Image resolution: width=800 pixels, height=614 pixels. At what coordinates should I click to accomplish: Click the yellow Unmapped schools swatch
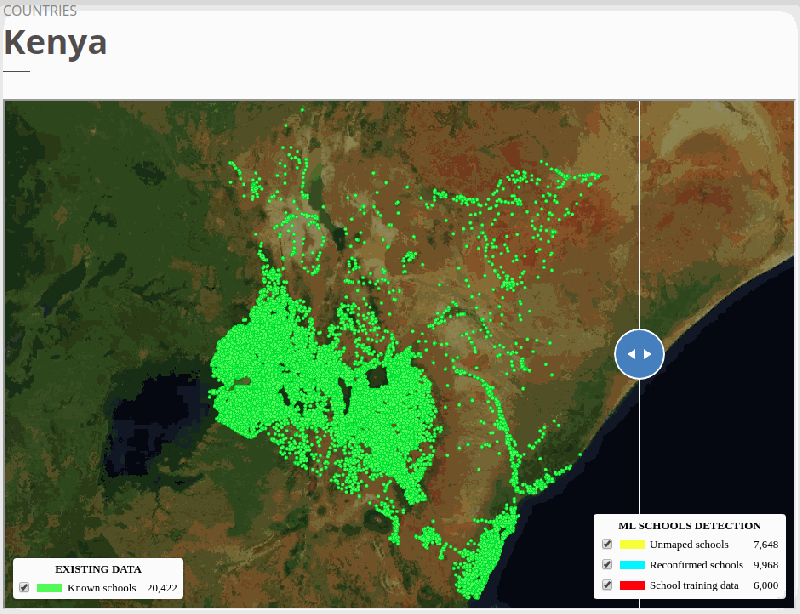click(x=632, y=543)
